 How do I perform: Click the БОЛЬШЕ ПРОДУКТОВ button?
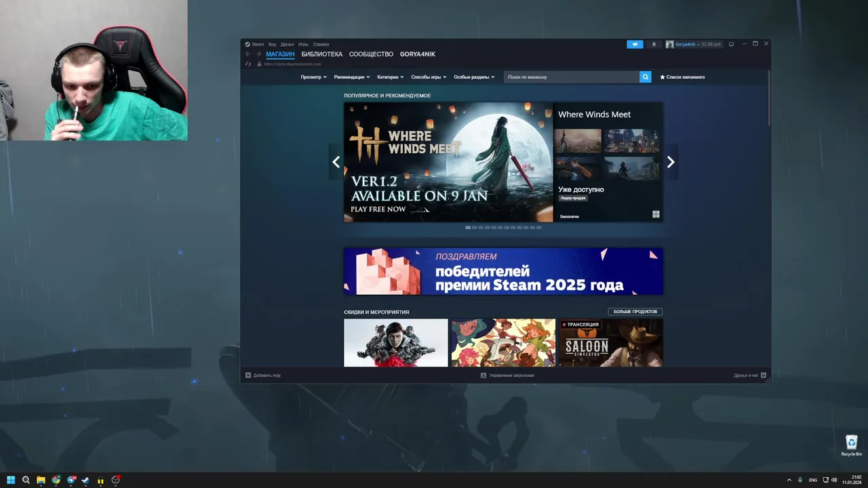click(x=635, y=312)
